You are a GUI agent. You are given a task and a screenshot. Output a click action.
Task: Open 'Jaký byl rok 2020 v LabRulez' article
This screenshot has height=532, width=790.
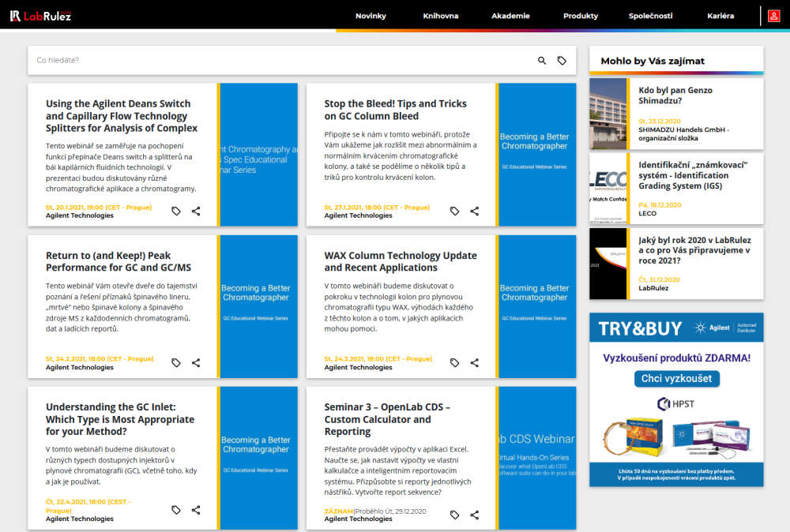[x=694, y=250]
